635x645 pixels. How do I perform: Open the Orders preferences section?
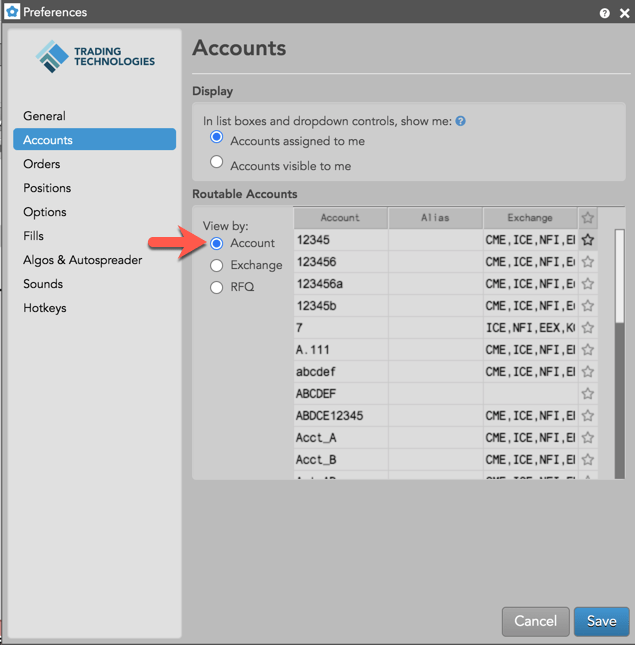tap(95, 164)
